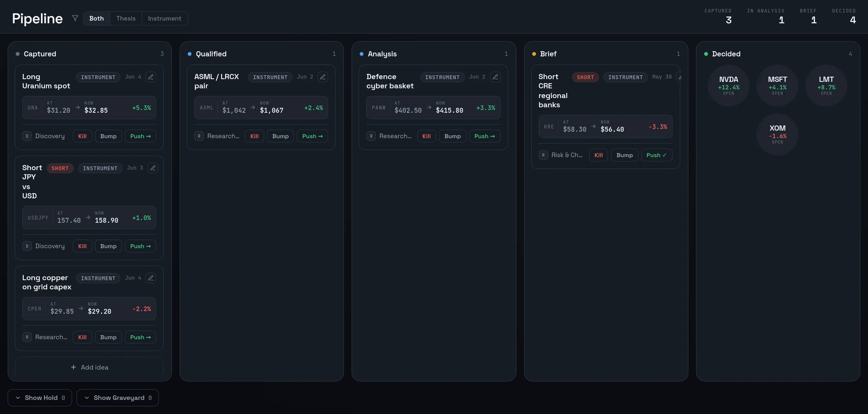Image resolution: width=868 pixels, height=414 pixels.
Task: Click the IN ANALYSIS counter at top
Action: 765,17
